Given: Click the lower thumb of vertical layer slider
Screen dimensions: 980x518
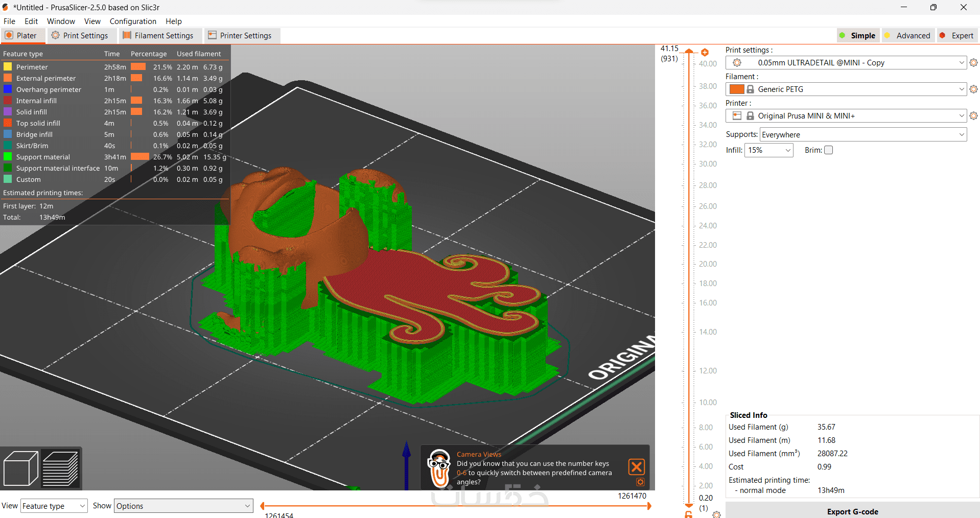Looking at the screenshot, I should point(689,506).
